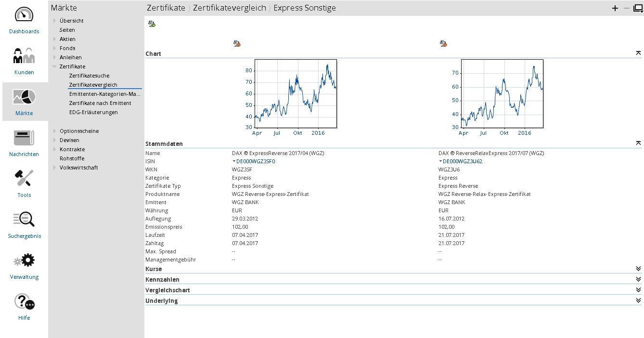Screen dimensions: 644x338
Task: Open the Tools hammer and wrench icon
Action: pos(24,179)
